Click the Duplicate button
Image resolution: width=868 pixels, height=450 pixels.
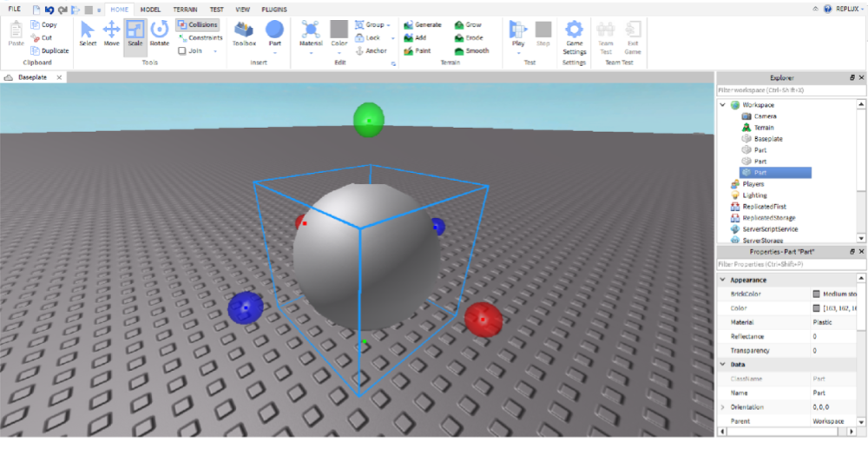click(x=49, y=50)
